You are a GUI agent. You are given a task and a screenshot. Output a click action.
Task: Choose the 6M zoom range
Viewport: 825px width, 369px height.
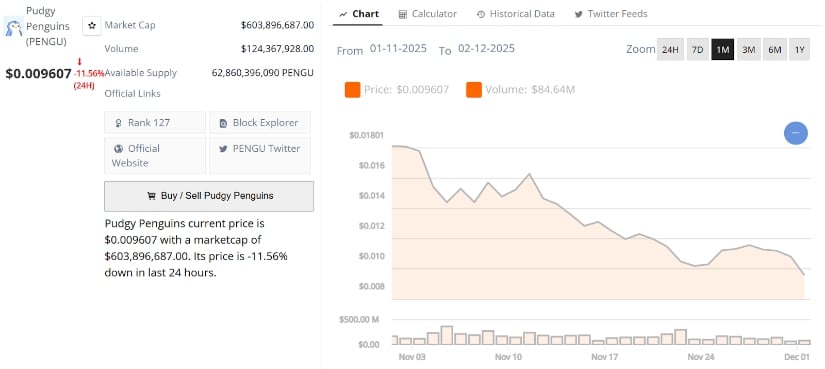point(774,49)
